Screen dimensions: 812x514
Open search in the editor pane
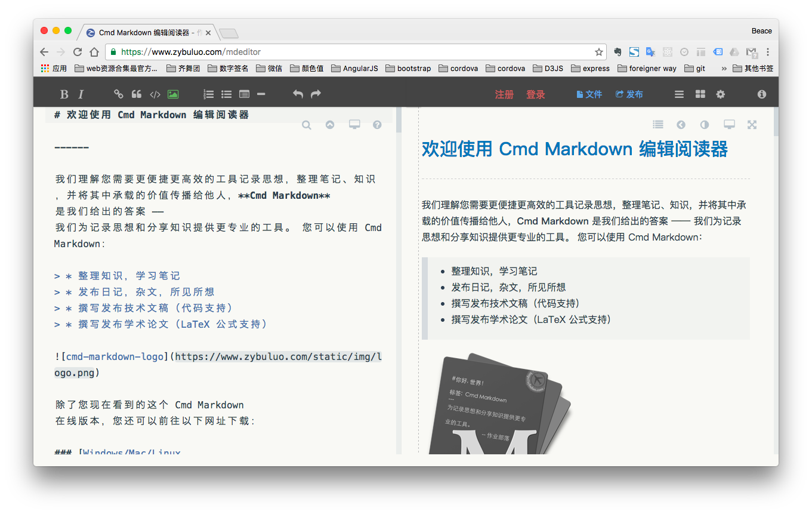[307, 125]
